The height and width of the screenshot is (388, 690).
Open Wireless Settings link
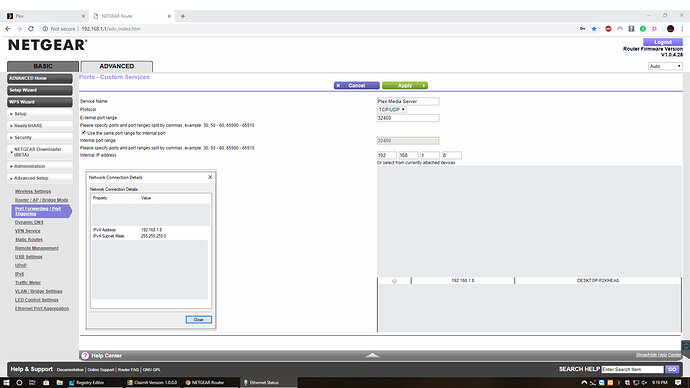tap(33, 191)
